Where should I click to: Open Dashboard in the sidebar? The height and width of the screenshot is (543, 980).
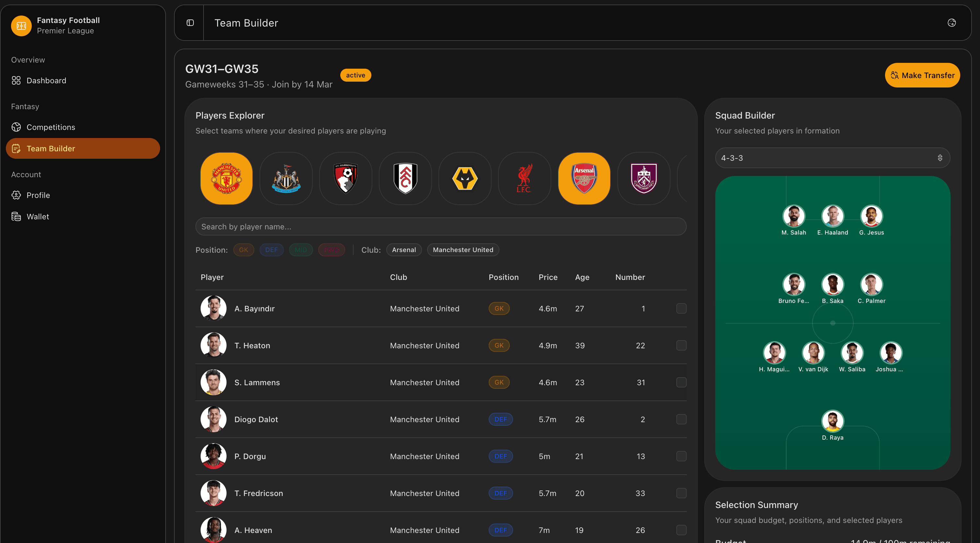pos(83,81)
